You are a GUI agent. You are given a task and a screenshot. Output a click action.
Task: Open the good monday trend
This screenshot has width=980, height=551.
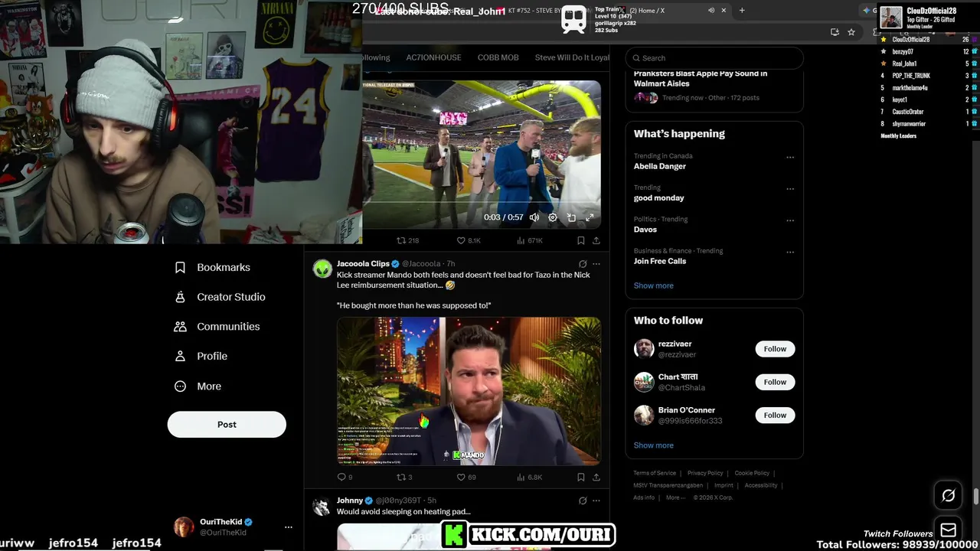(659, 197)
